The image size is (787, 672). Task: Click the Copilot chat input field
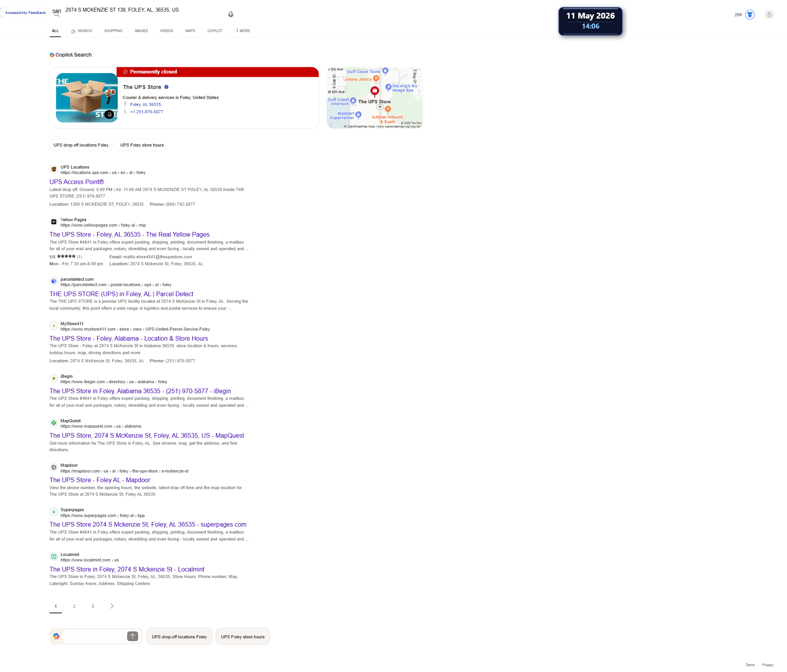(94, 636)
